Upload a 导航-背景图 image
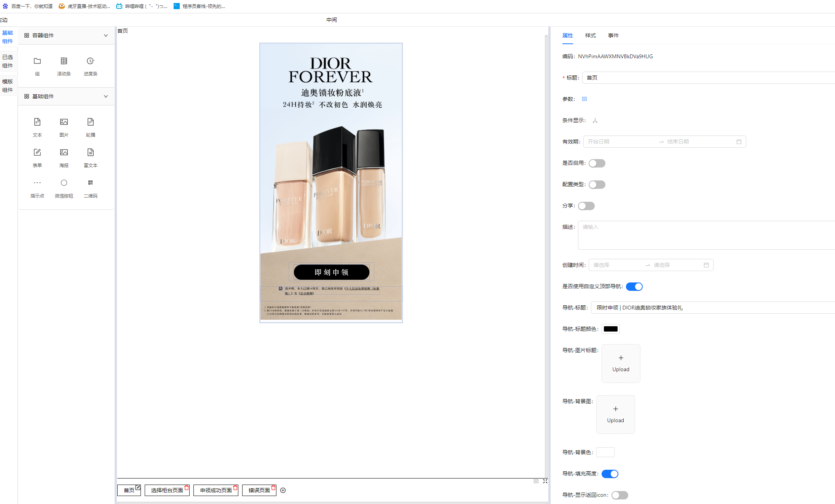Screen dimensions: 835x504 tap(615, 415)
